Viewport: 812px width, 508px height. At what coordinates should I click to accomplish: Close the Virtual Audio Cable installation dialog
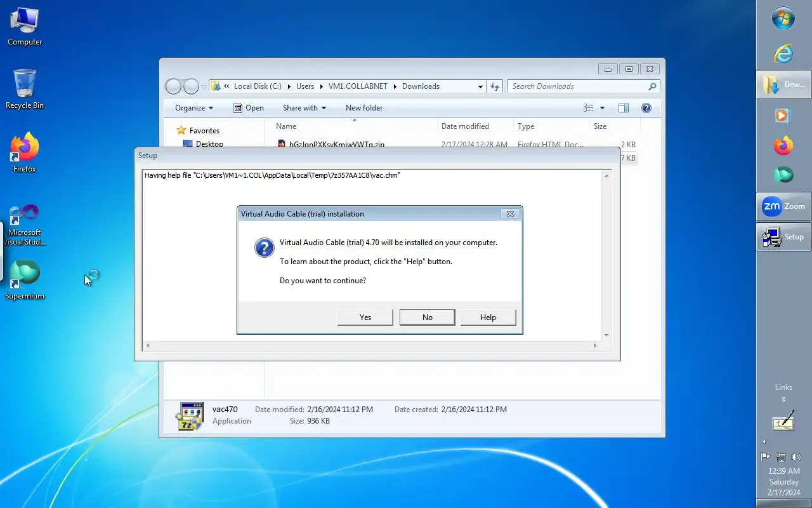pos(510,214)
